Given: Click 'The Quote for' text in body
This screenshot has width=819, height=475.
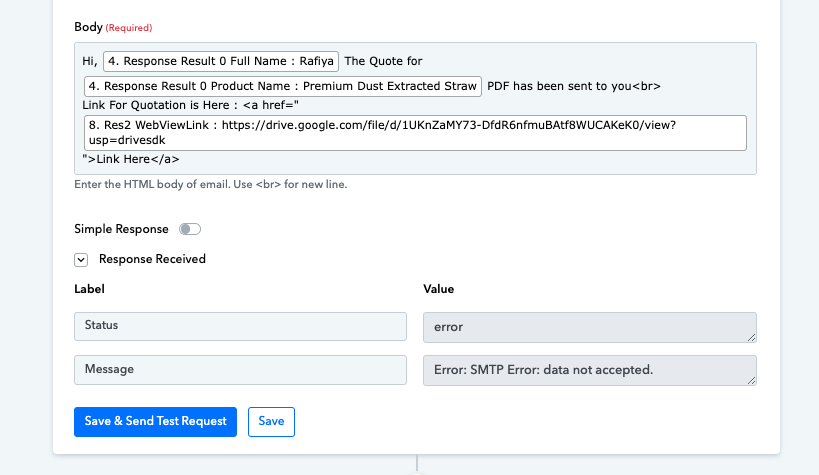Looking at the screenshot, I should pyautogui.click(x=383, y=61).
